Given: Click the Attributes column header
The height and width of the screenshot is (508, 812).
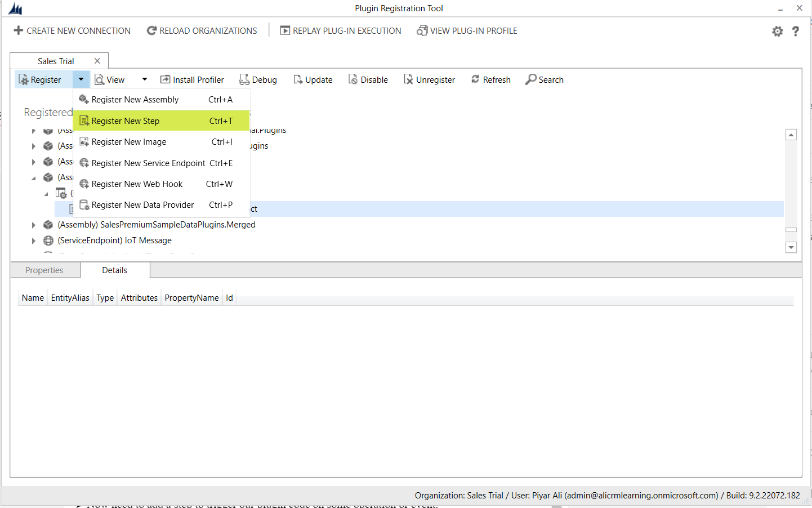Looking at the screenshot, I should pos(139,298).
